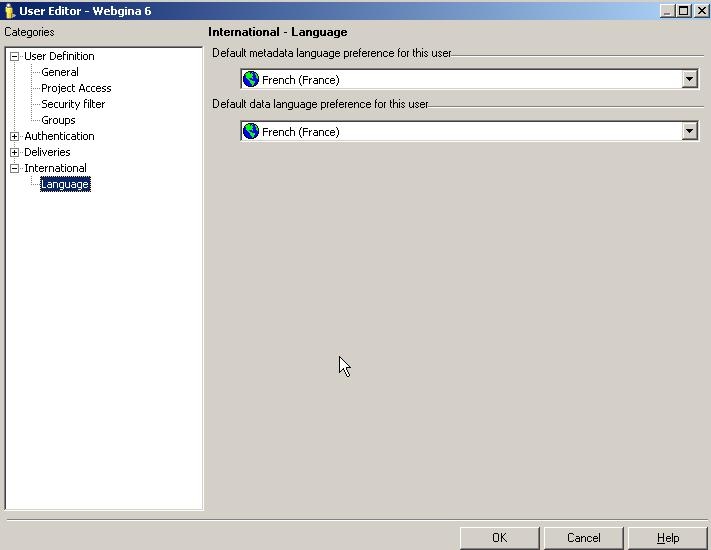Viewport: 711px width, 550px height.
Task: Click the default metadata language label
Action: click(332, 53)
